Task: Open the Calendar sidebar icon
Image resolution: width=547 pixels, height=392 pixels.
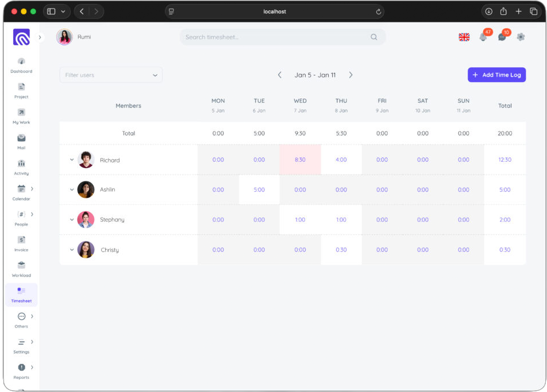Action: pos(21,189)
